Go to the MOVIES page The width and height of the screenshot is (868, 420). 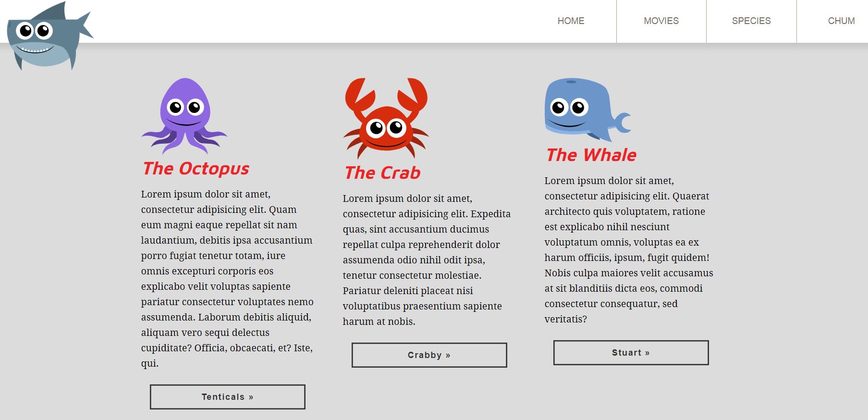tap(661, 21)
